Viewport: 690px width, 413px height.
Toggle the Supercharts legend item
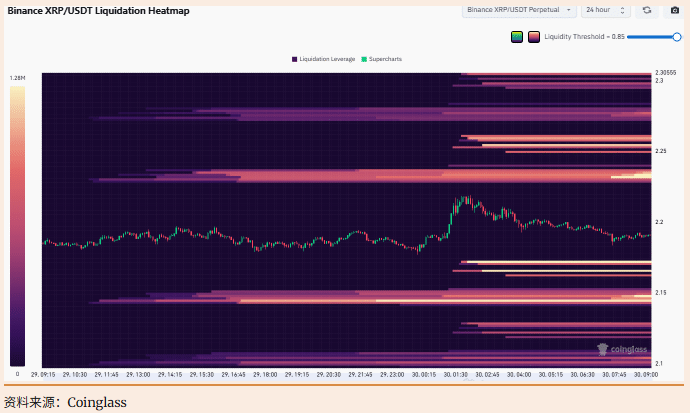382,59
